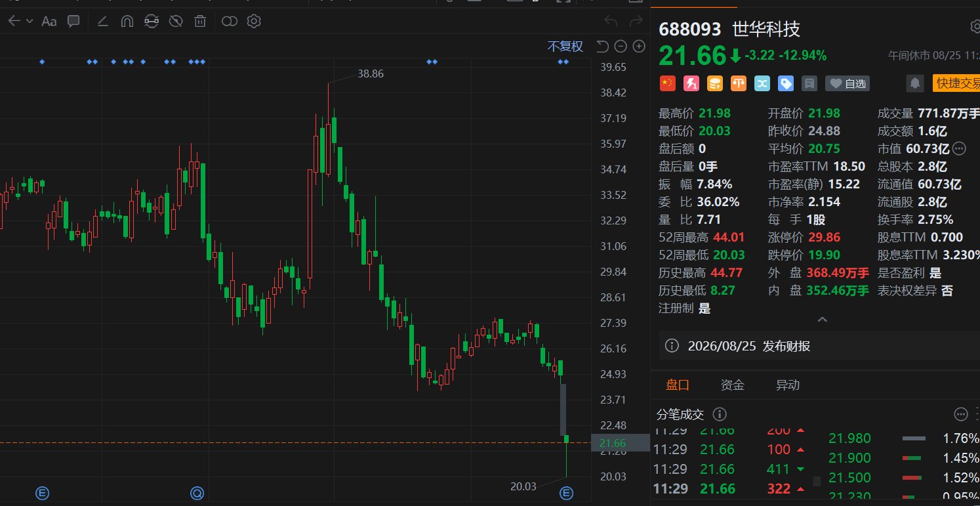The image size is (980, 506).
Task: Open chart settings gear icon
Action: click(254, 22)
